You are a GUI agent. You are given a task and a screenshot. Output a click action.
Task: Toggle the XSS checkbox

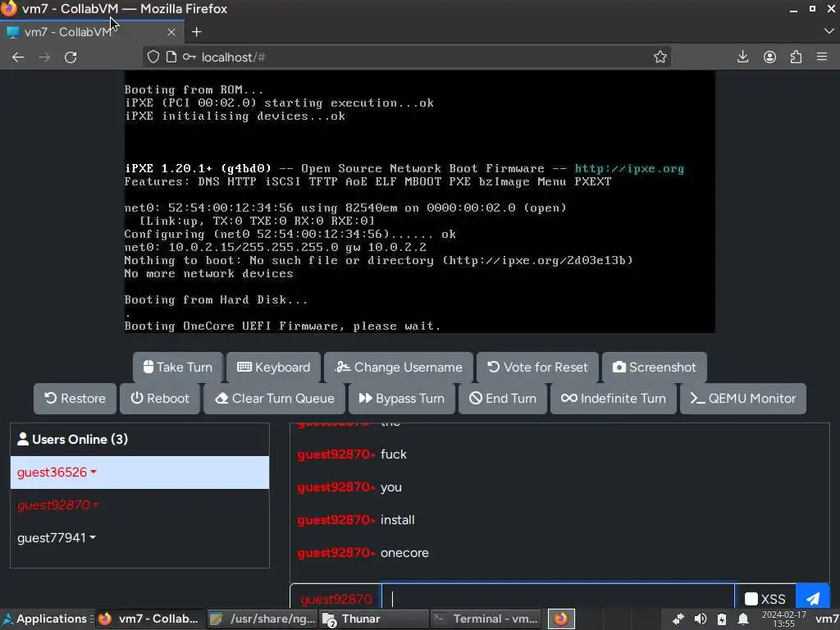751,598
